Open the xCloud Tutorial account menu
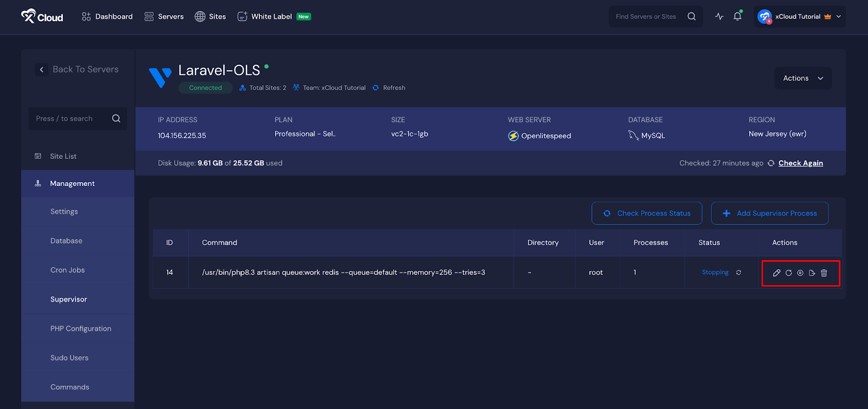The image size is (868, 409). coord(799,16)
